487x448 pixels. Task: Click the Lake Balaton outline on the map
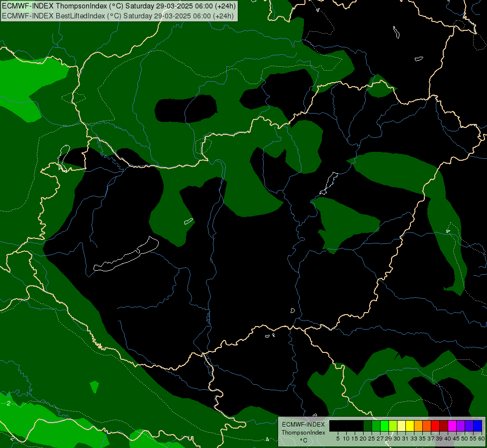(x=126, y=254)
